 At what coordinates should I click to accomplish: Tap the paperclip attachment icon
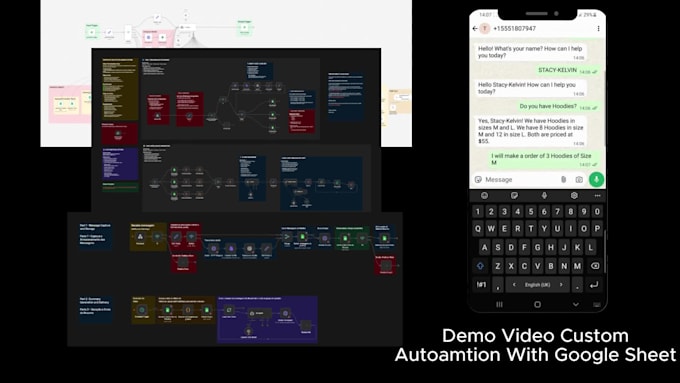pos(563,180)
